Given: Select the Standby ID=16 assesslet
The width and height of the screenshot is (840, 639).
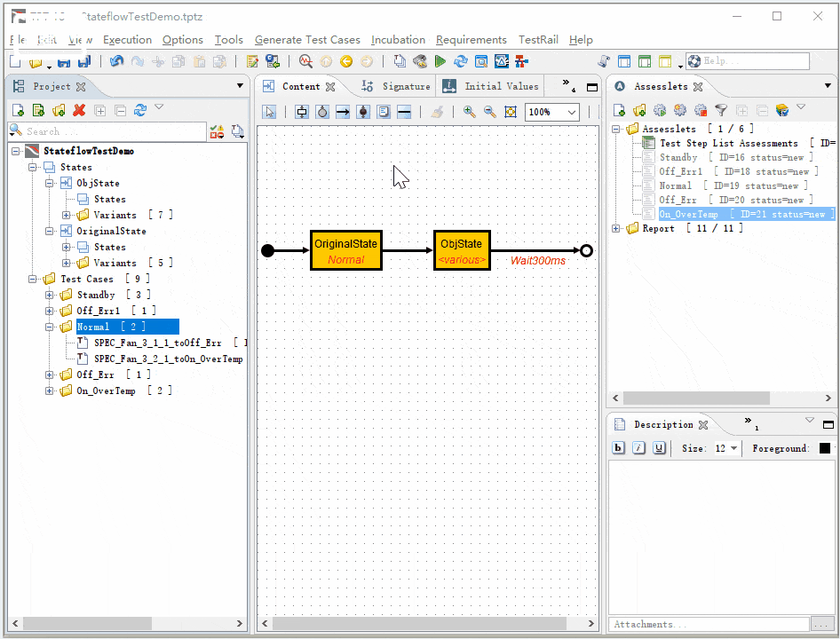Looking at the screenshot, I should pos(736,157).
